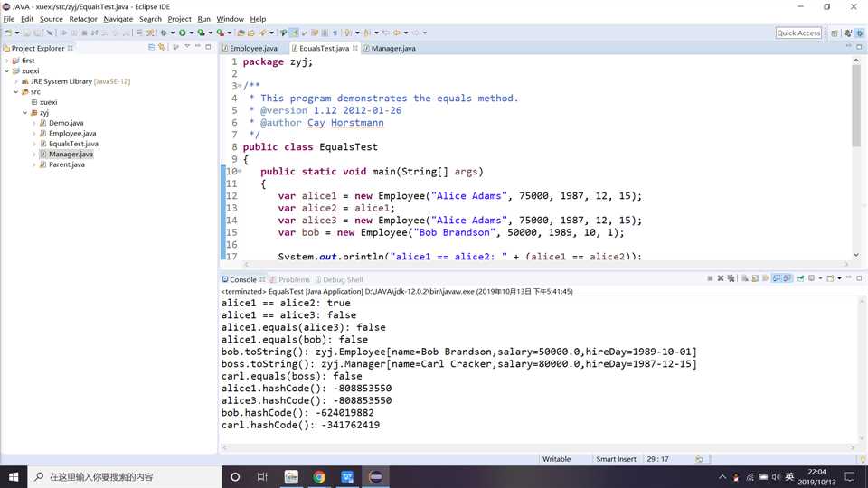
Task: Click the New file toolbar icon
Action: [8, 33]
